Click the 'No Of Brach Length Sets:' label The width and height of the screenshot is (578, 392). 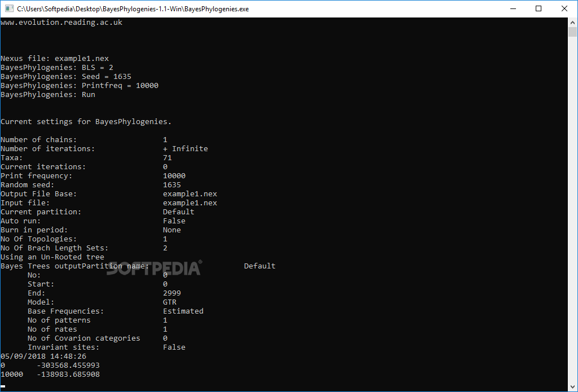[55, 248]
